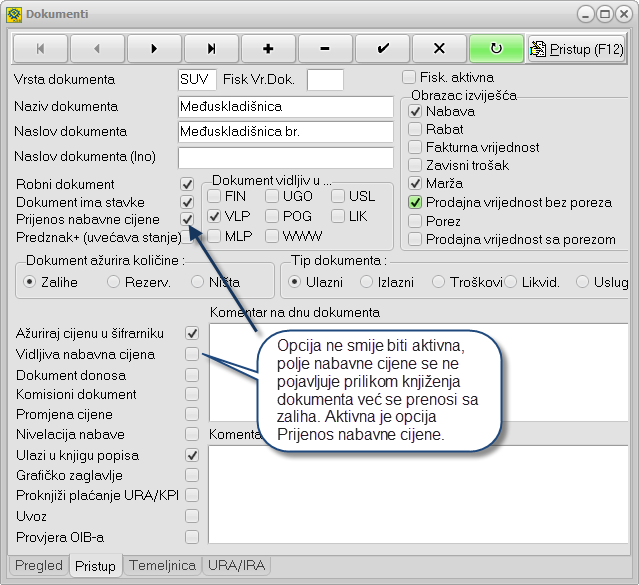Image resolution: width=639 pixels, height=585 pixels.
Task: Go to the next record
Action: [154, 48]
